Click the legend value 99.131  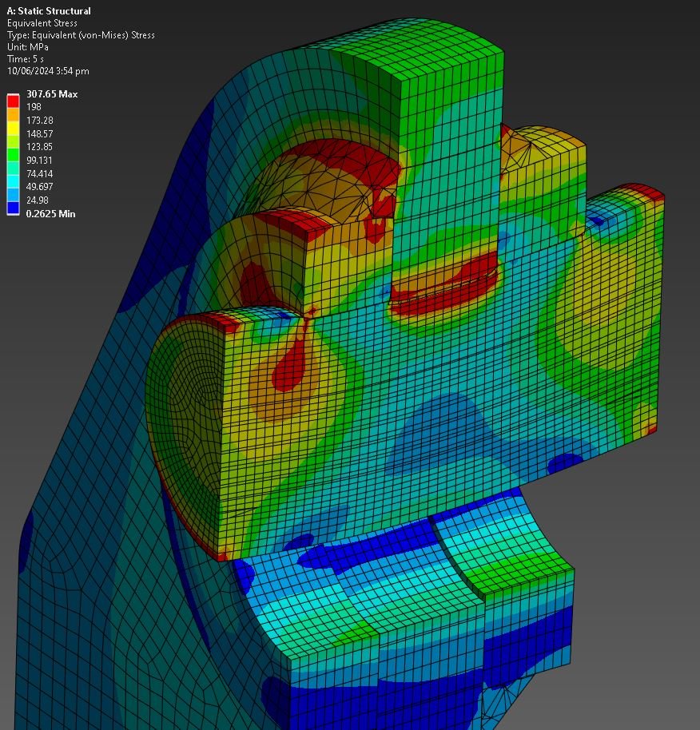(x=40, y=161)
